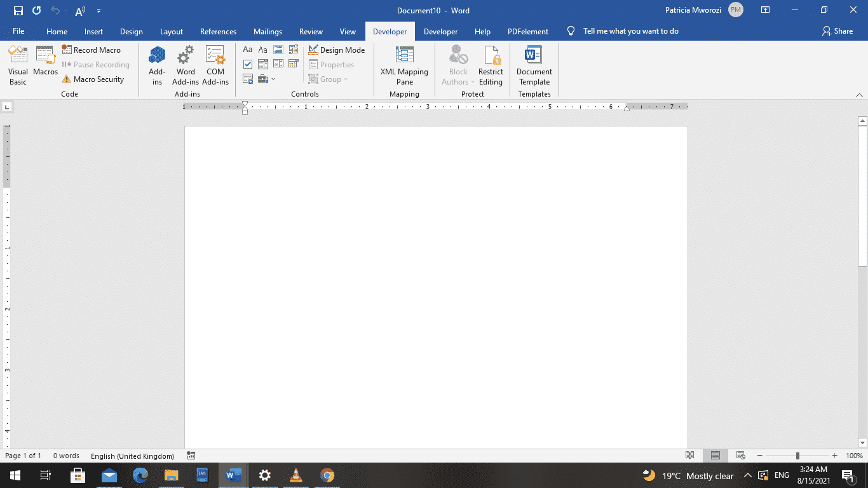Insert a Combo Box content control
This screenshot has width=868, height=488.
coord(262,64)
